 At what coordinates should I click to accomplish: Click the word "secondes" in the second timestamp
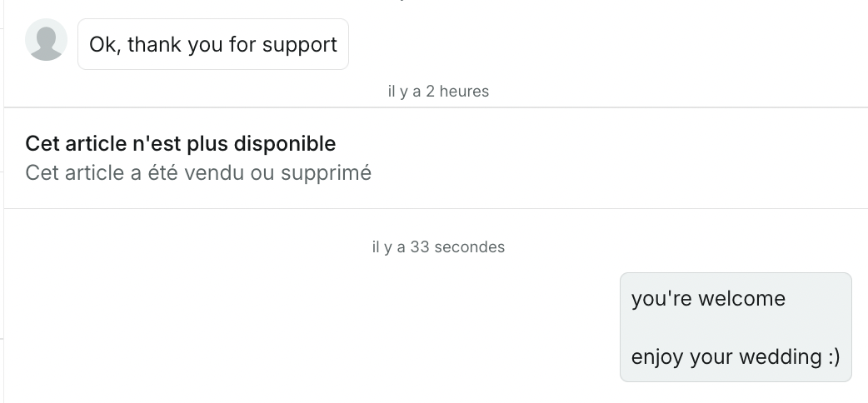coord(470,246)
